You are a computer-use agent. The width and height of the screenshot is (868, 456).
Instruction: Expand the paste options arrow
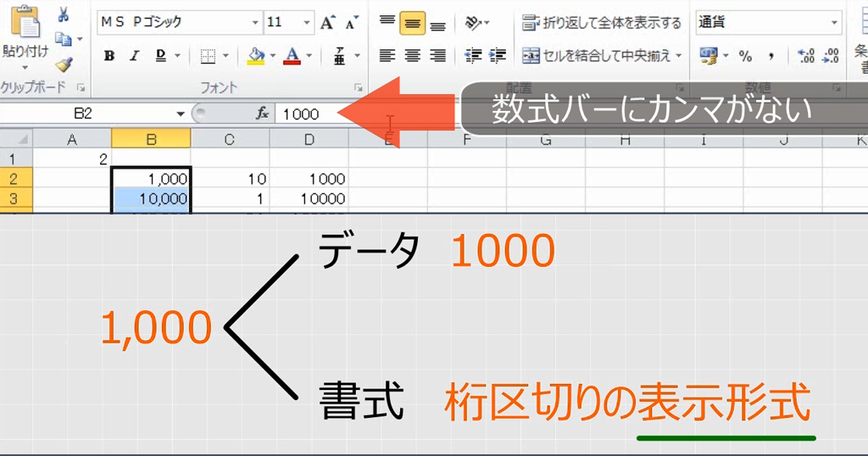[25, 68]
